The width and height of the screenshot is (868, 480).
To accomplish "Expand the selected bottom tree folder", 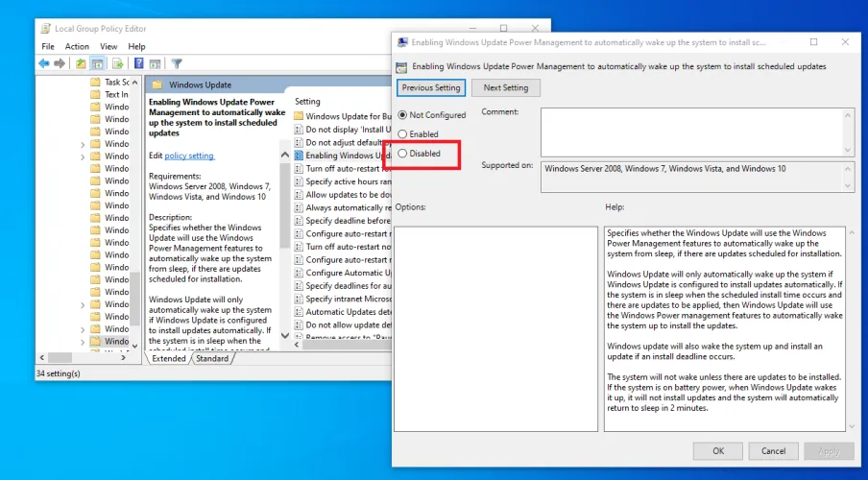I will coord(83,341).
